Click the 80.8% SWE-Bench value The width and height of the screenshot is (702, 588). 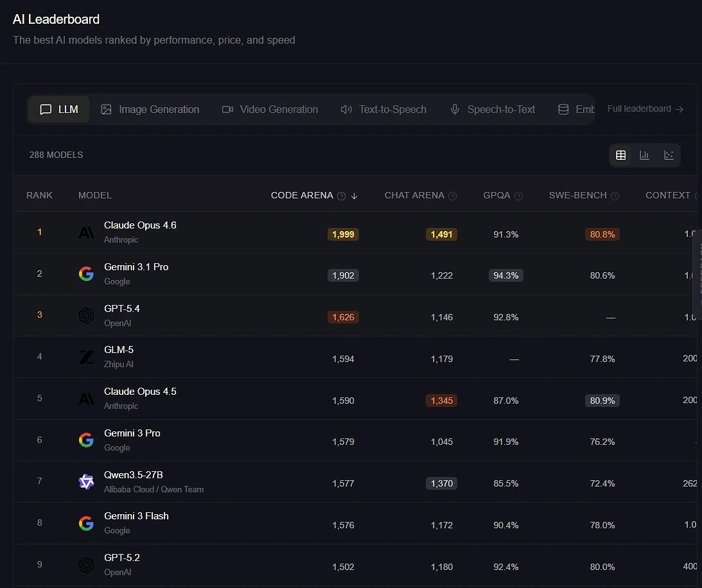(602, 234)
